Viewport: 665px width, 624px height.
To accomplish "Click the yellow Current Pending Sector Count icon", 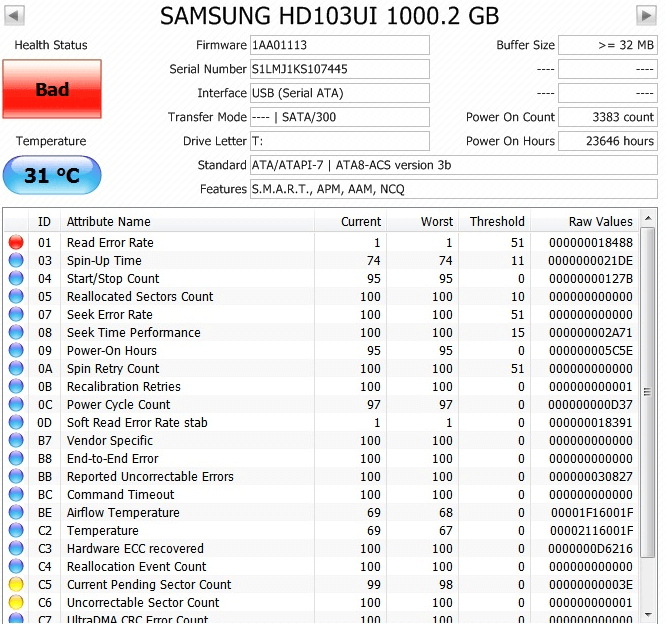I will point(16,585).
